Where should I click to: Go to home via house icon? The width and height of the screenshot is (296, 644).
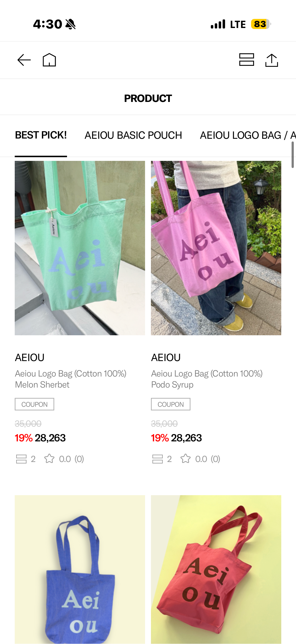pos(49,60)
